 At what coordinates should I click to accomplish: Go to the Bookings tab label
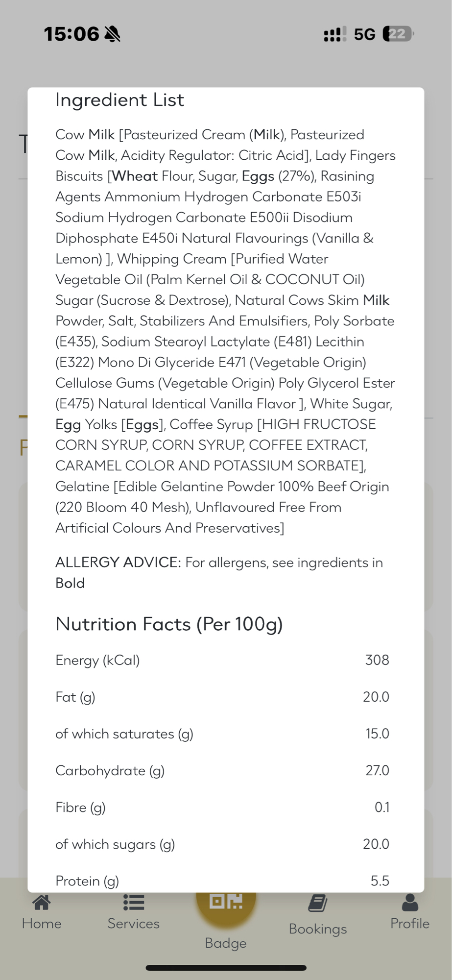318,929
